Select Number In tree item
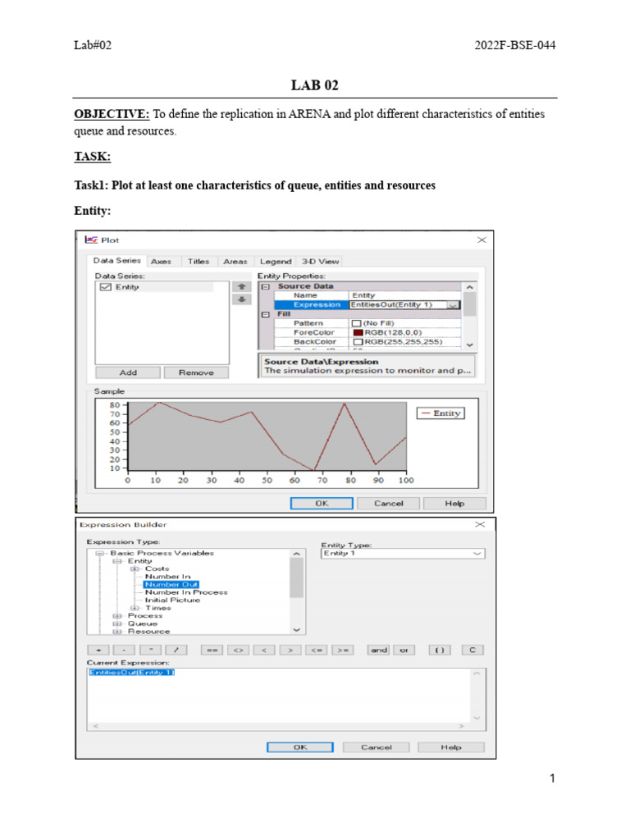Viewport: 630px width, 840px height. pos(167,577)
